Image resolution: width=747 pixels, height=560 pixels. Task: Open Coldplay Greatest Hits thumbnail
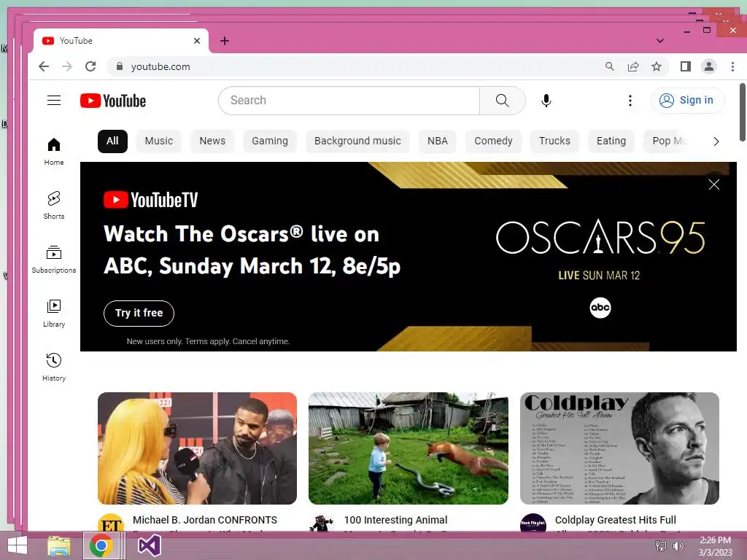[619, 448]
